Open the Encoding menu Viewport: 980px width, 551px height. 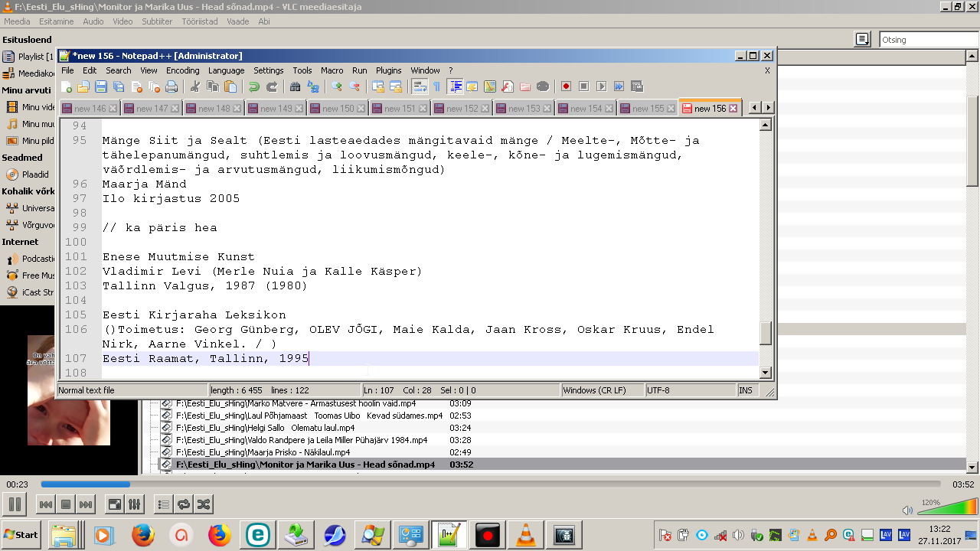(182, 70)
